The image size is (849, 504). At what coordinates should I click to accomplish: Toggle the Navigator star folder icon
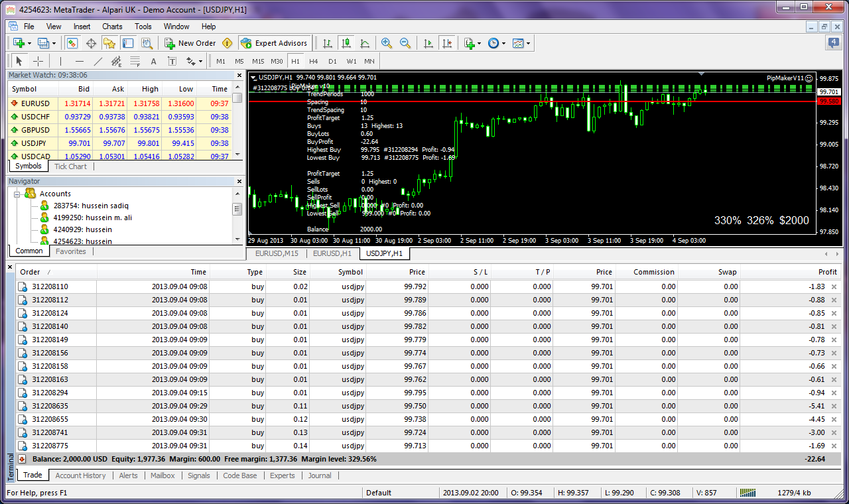(109, 43)
